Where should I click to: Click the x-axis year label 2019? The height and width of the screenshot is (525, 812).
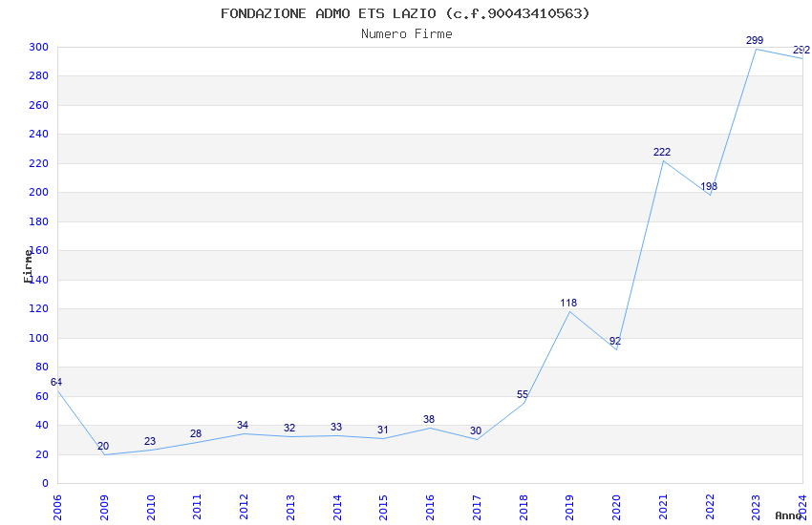coord(569,507)
